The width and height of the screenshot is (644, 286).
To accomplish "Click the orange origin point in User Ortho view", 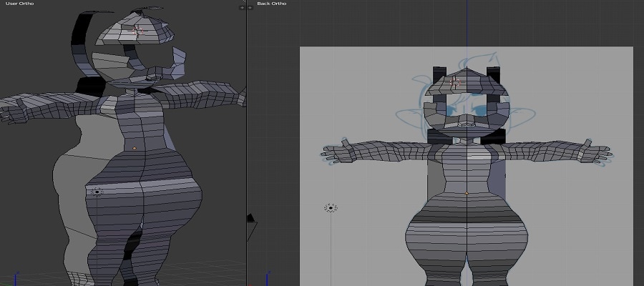I will click(x=135, y=148).
